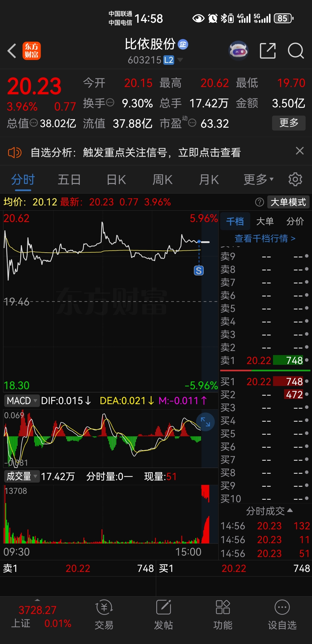The width and height of the screenshot is (312, 644).
Task: Tap 卖1 order row at 20.22
Action: tap(265, 360)
